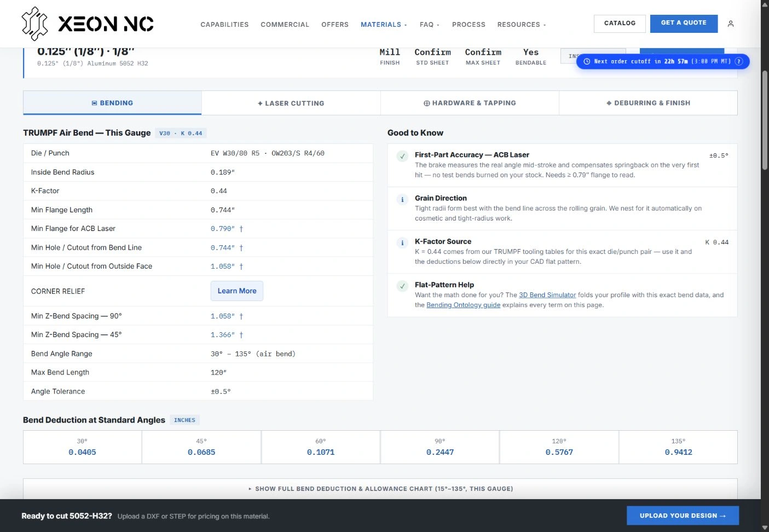
Task: Open the Offers navigation item
Action: [x=335, y=25]
